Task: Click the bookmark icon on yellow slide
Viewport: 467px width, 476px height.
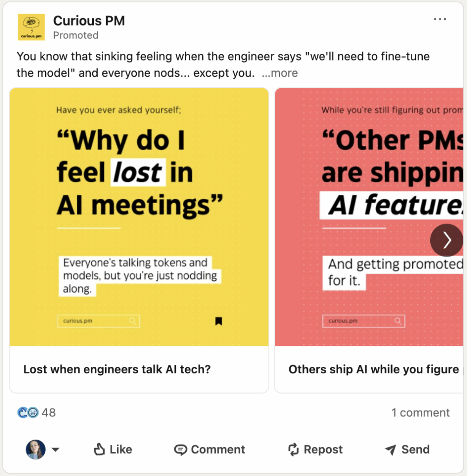Action: [219, 321]
